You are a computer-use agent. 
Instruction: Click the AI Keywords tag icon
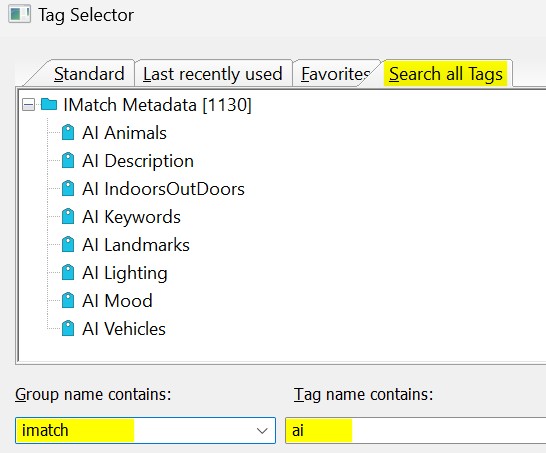pyautogui.click(x=68, y=217)
